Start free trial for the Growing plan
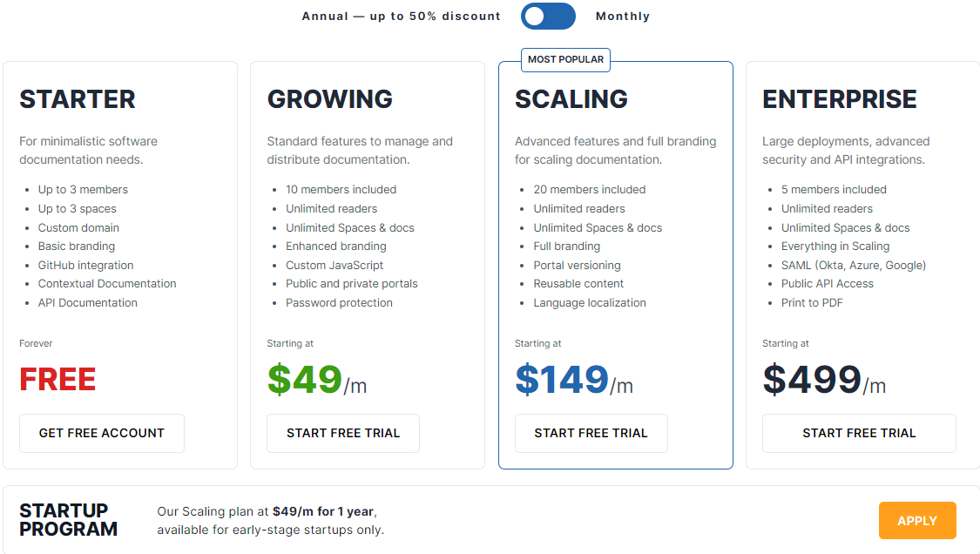Image resolution: width=980 pixels, height=554 pixels. [343, 433]
